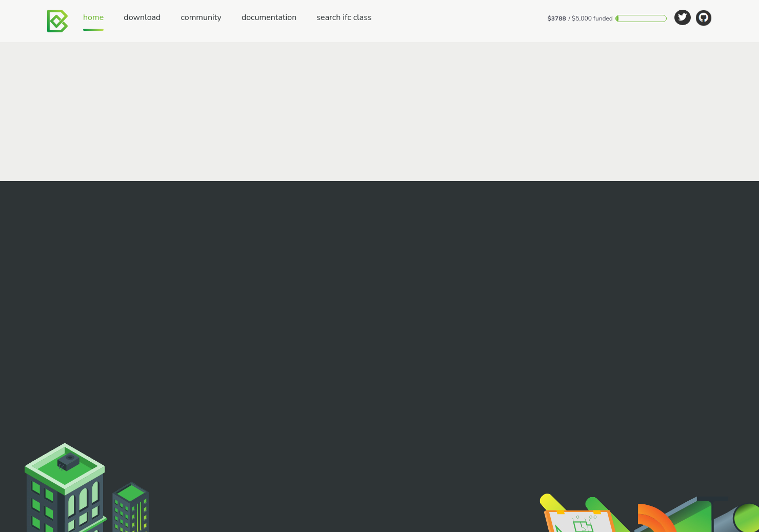Open the GitHub repository icon
Image resolution: width=759 pixels, height=532 pixels.
click(703, 18)
